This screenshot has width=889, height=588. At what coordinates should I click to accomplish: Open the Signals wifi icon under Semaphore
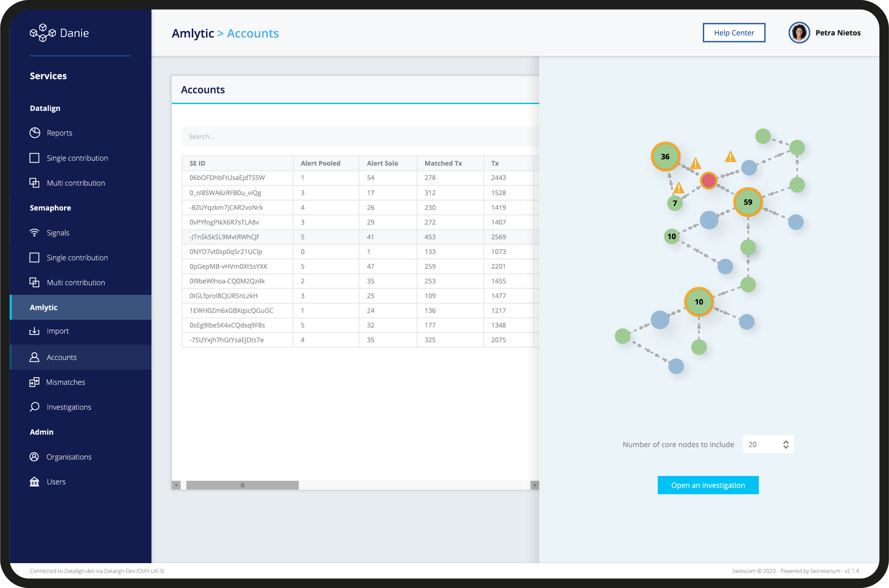coord(35,233)
